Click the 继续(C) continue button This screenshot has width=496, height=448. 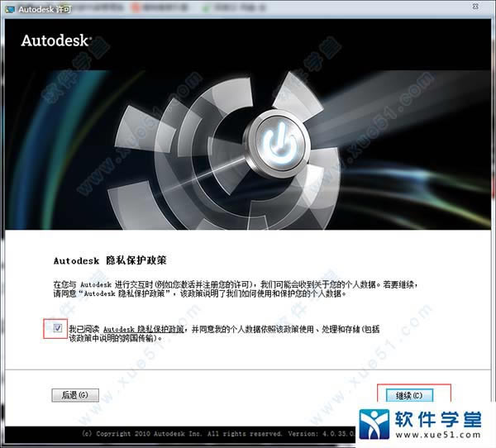click(x=409, y=395)
